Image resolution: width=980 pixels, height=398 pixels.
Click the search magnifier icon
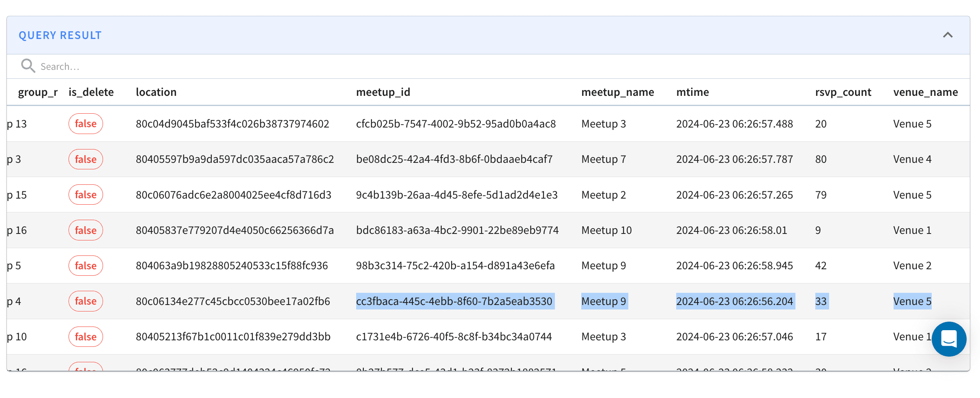coord(28,66)
